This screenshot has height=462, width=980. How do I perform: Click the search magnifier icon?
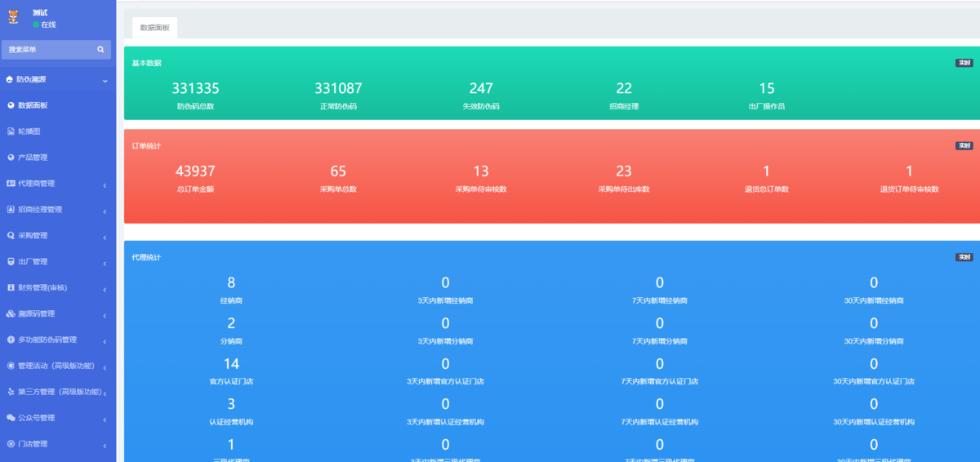(x=100, y=50)
